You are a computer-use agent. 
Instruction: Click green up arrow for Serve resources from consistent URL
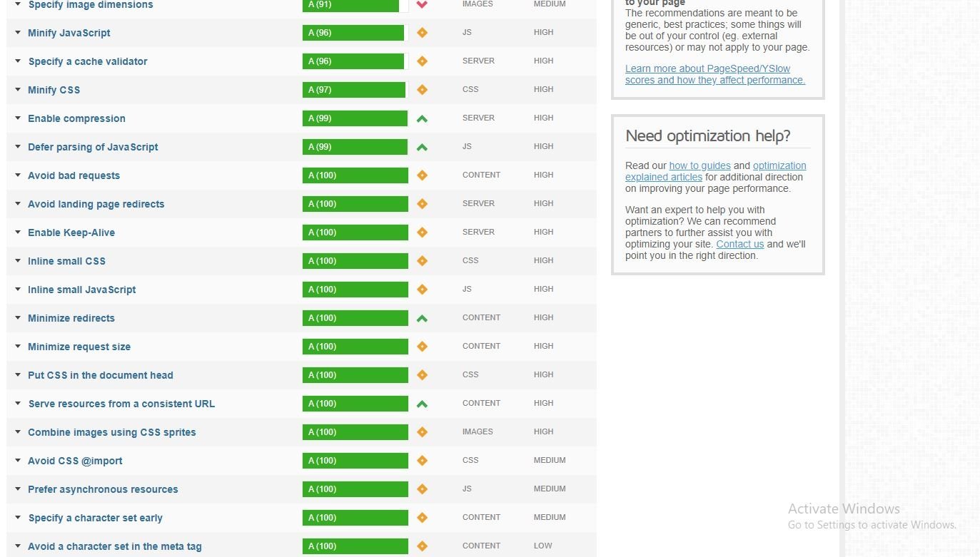422,404
